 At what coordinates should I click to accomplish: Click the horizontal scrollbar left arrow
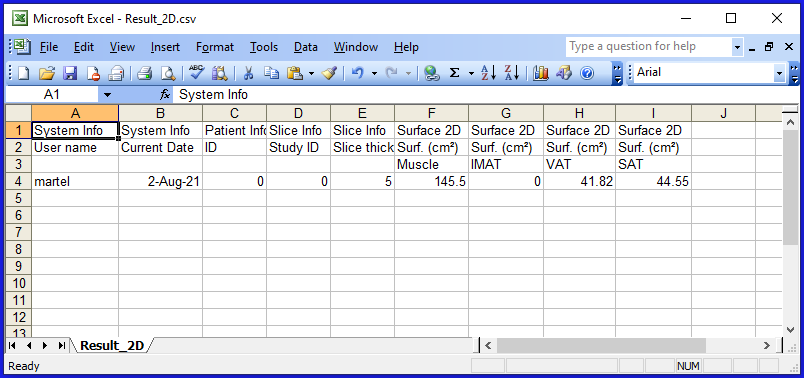point(489,346)
